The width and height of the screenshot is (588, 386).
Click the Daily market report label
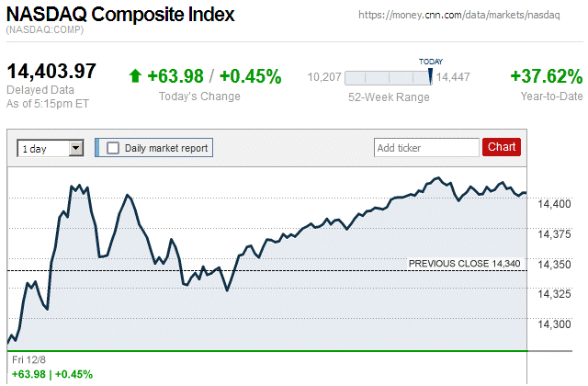[166, 147]
